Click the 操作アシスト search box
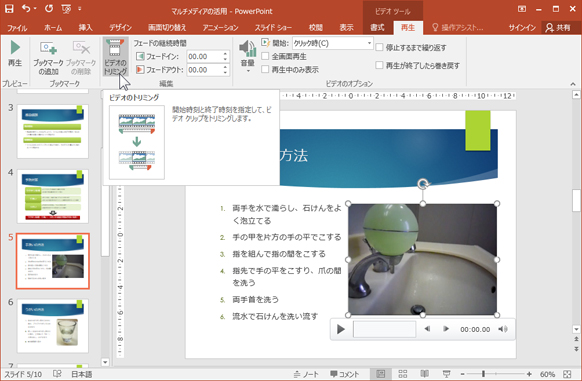The image size is (582, 381). [x=458, y=27]
